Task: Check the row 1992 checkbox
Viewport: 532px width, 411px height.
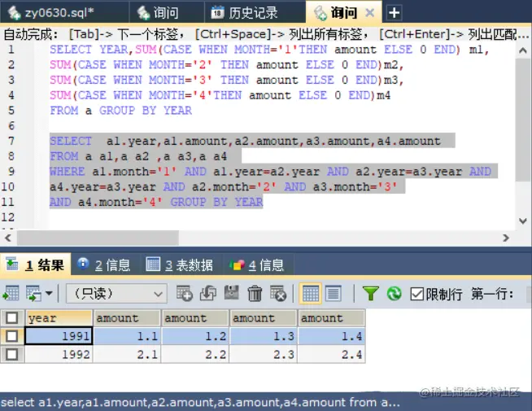Action: tap(12, 354)
